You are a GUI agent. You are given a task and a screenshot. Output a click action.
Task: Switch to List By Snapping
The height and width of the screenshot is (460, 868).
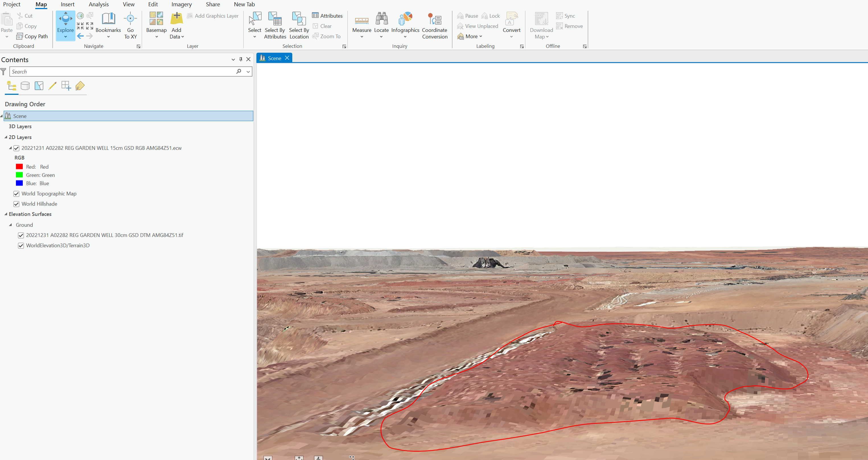pyautogui.click(x=66, y=86)
